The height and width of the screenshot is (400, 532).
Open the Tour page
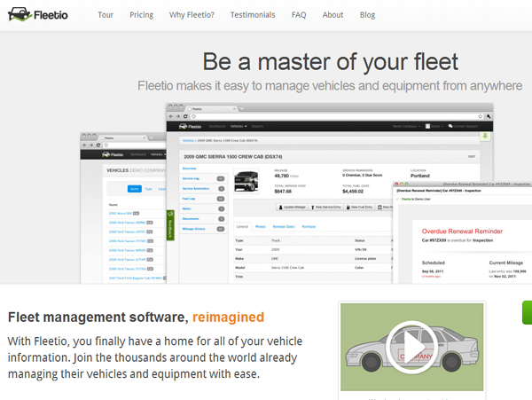(x=106, y=15)
